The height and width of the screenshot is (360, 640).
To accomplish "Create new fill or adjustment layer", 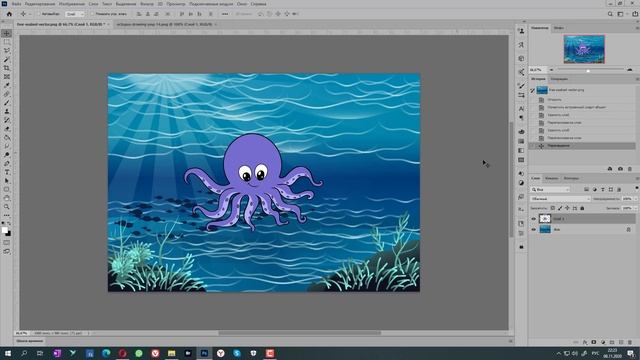I will pos(603,342).
